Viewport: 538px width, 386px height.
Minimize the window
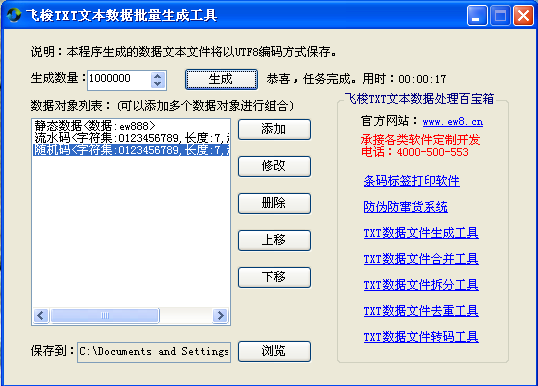(x=477, y=16)
